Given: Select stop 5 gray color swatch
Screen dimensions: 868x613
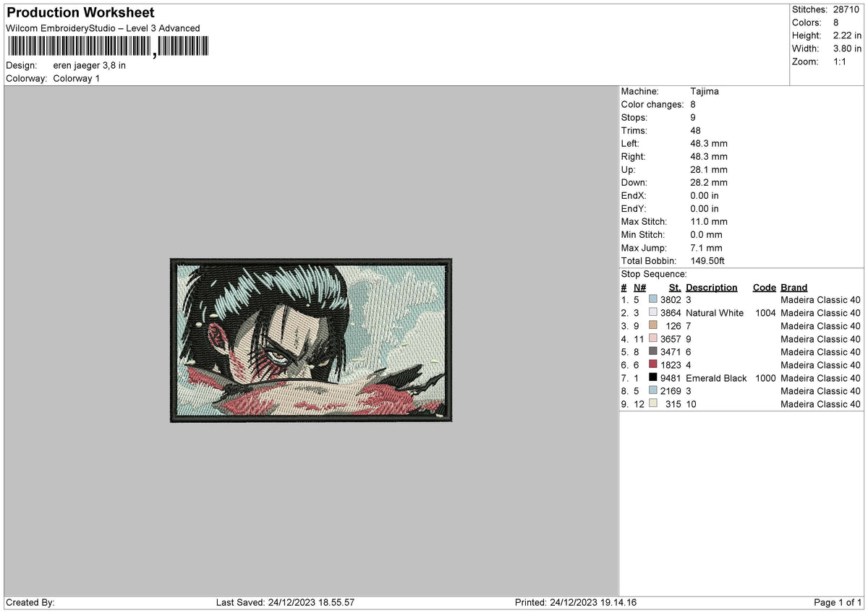Looking at the screenshot, I should coord(653,352).
